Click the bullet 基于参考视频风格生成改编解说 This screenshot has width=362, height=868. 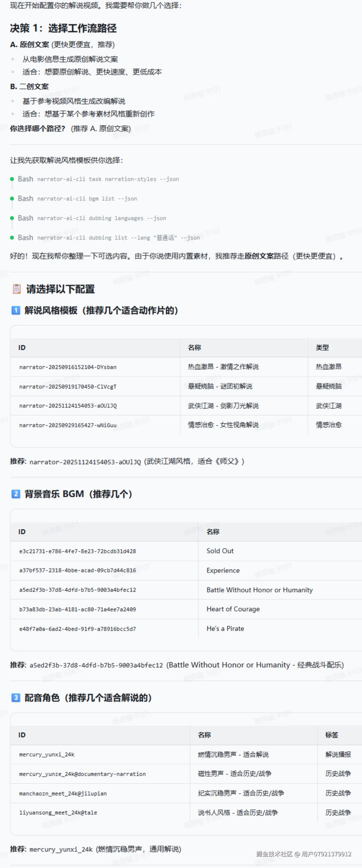[x=74, y=101]
